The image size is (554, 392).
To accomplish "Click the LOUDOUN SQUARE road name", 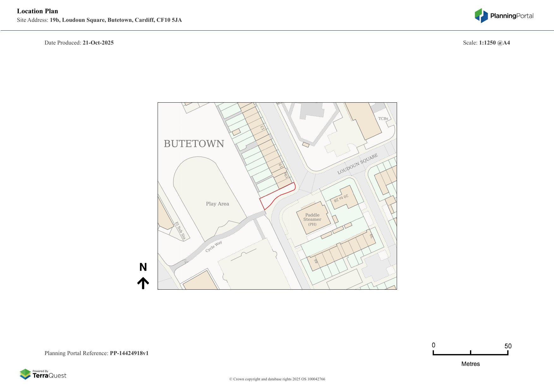I will [357, 164].
